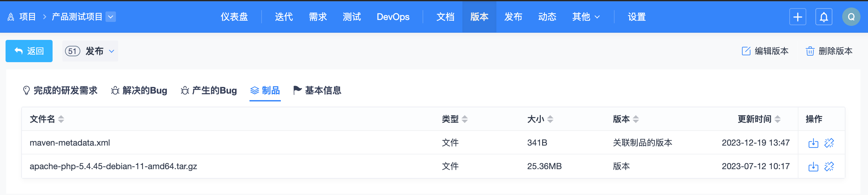Screen dimensions: 868x195
Task: Switch to the 解决的Bug tab
Action: [x=139, y=90]
